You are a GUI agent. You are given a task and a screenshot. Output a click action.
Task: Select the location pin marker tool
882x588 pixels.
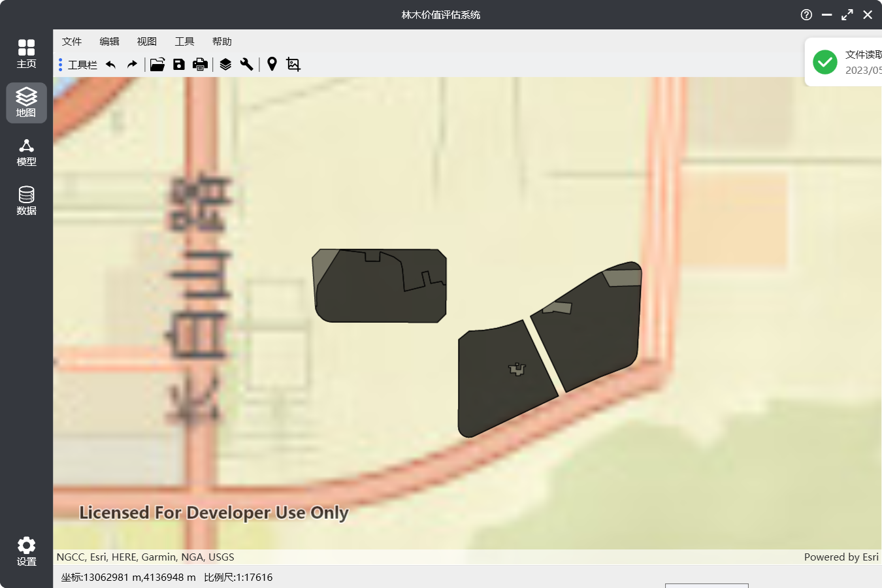point(272,64)
